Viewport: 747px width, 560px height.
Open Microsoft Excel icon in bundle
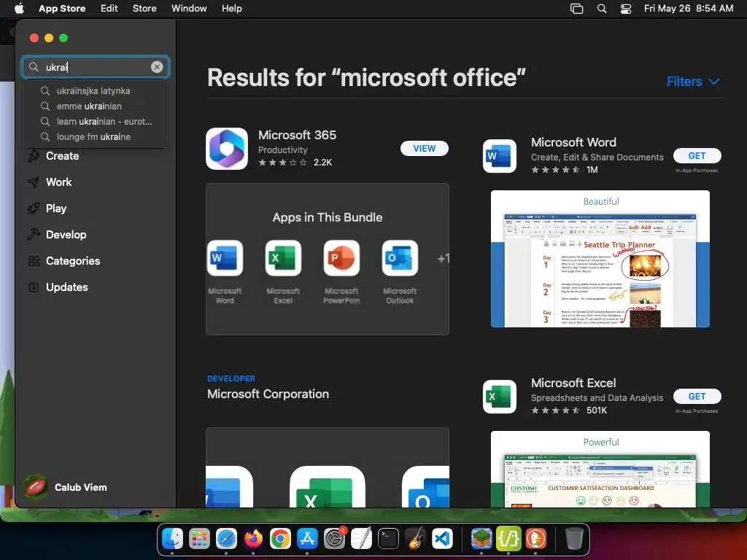pyautogui.click(x=283, y=258)
